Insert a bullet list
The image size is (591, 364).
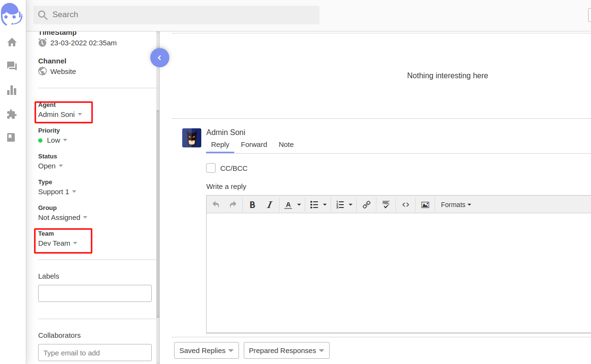point(314,205)
